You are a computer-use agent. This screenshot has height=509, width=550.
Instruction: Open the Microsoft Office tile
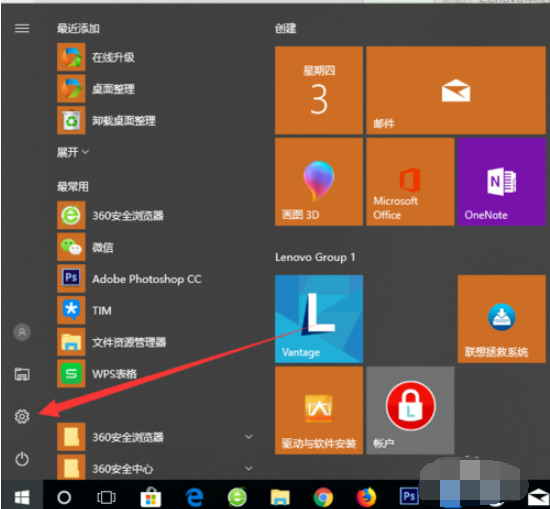[410, 182]
